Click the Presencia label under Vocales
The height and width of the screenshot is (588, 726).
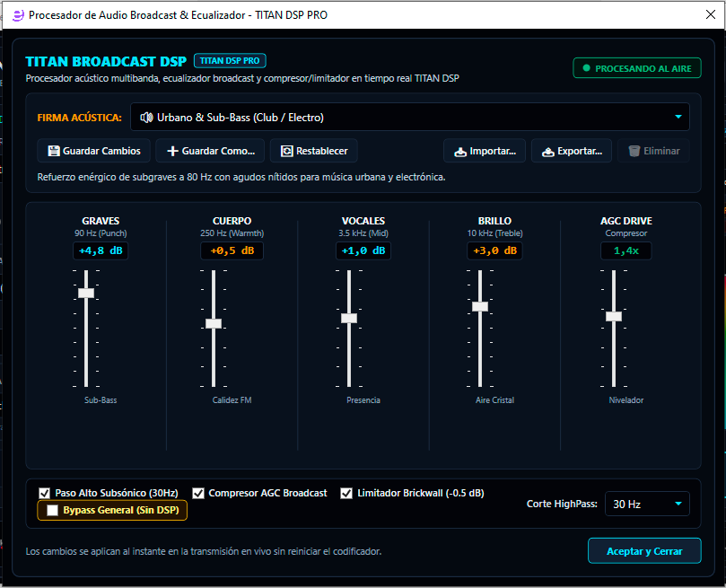(363, 400)
